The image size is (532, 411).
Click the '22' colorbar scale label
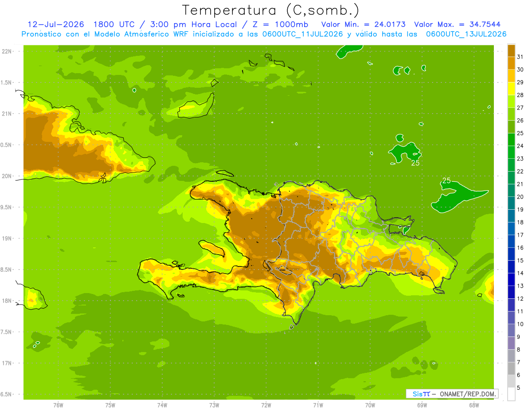(520, 172)
